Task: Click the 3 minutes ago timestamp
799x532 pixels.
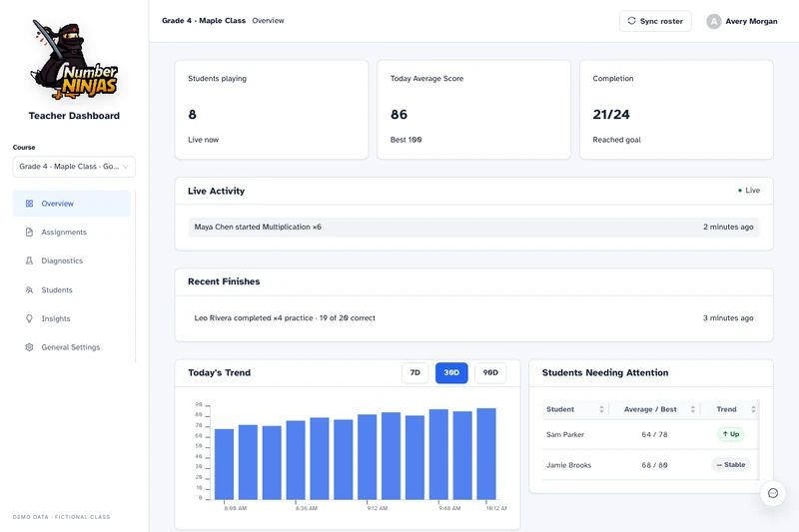Action: click(728, 318)
